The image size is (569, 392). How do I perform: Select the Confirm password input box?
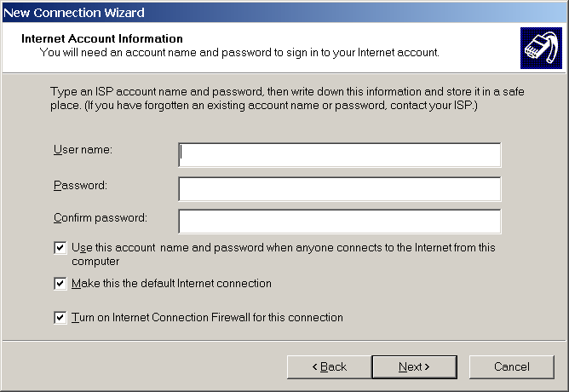339,221
